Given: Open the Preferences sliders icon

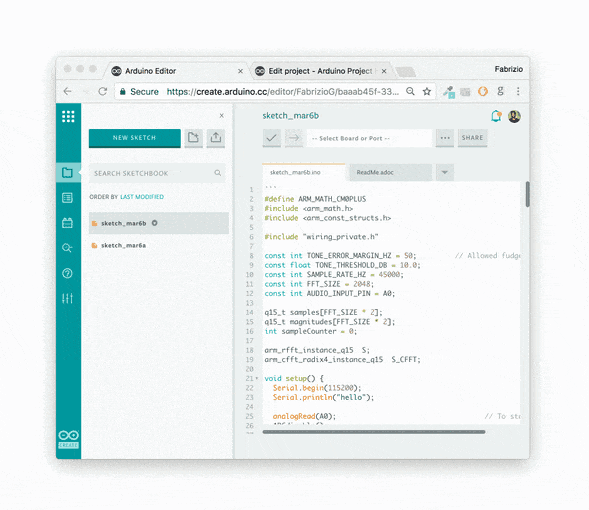Looking at the screenshot, I should (68, 298).
